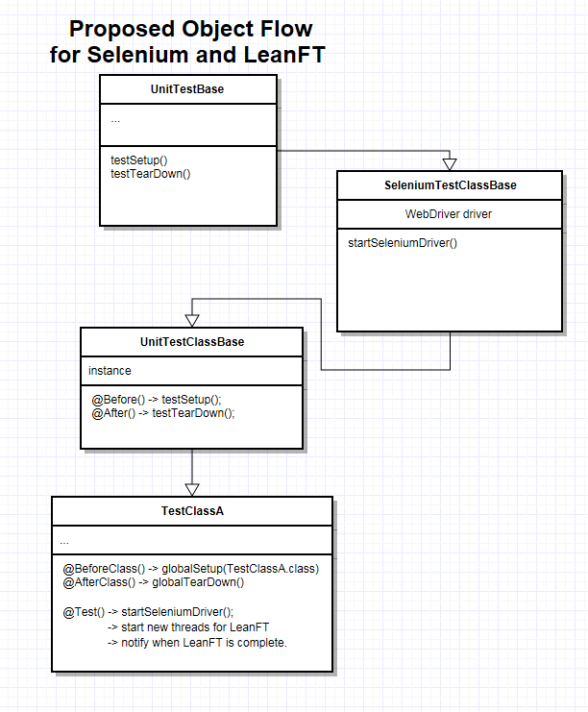Image resolution: width=588 pixels, height=712 pixels.
Task: Select the TestClassA class header
Action: click(x=192, y=511)
